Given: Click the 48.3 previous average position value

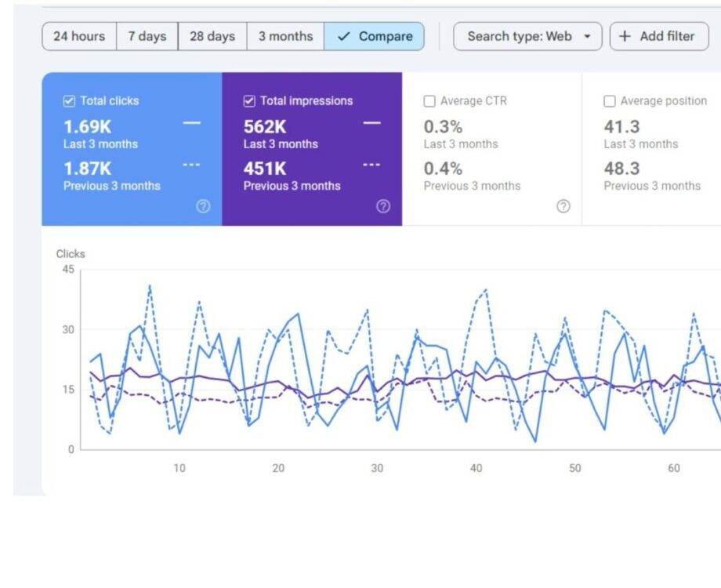Looking at the screenshot, I should pyautogui.click(x=621, y=169).
